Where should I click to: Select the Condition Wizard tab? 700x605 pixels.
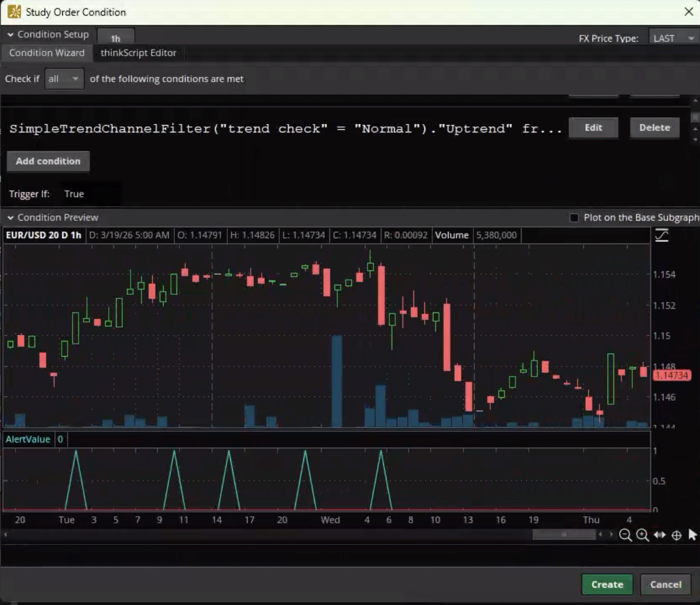tap(47, 53)
